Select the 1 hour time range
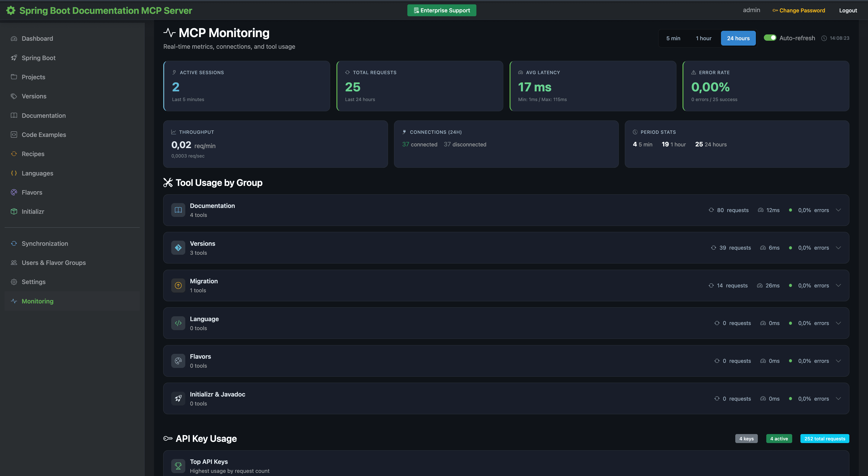This screenshot has width=868, height=476. (x=704, y=38)
